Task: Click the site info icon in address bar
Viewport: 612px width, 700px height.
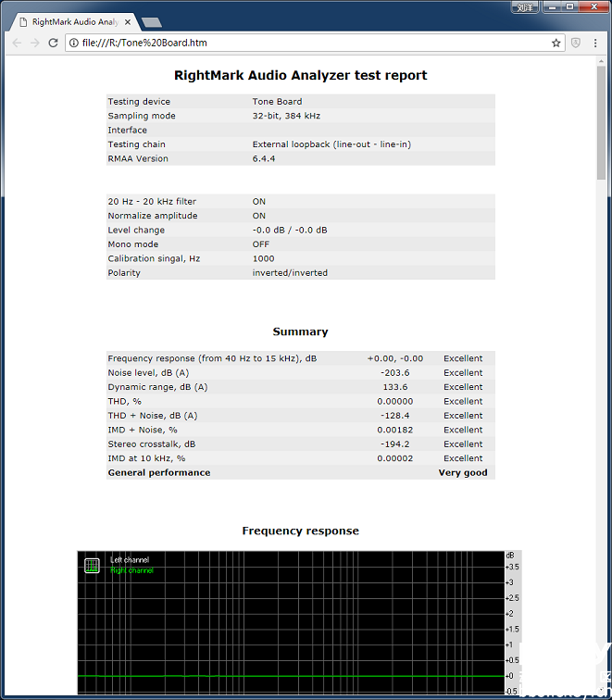Action: pos(74,43)
